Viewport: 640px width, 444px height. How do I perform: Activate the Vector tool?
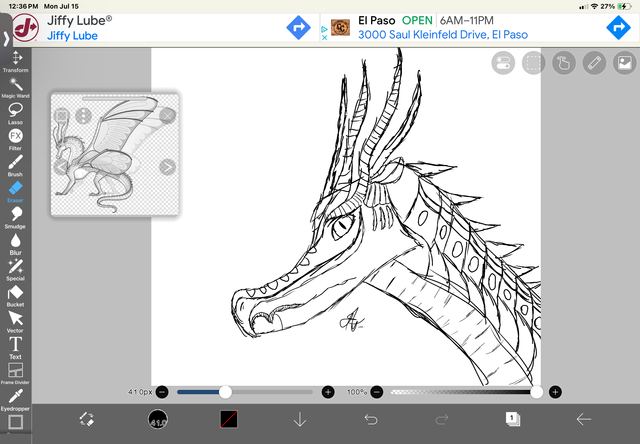(16, 322)
